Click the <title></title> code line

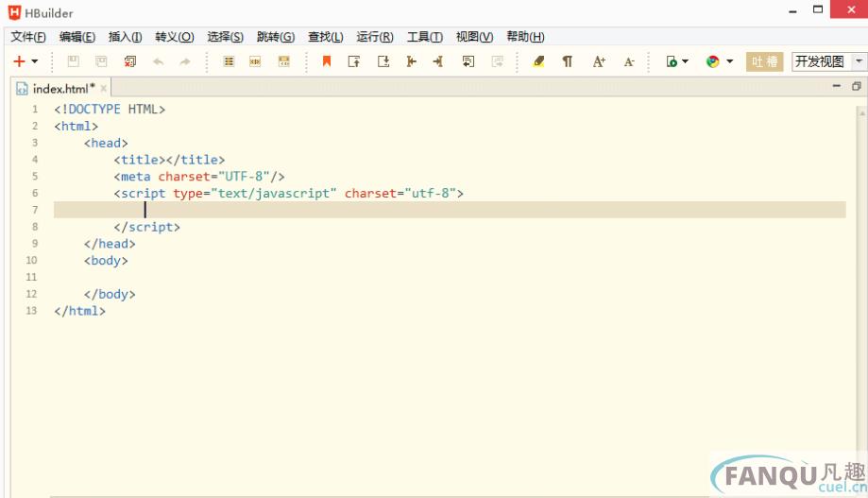tap(169, 160)
